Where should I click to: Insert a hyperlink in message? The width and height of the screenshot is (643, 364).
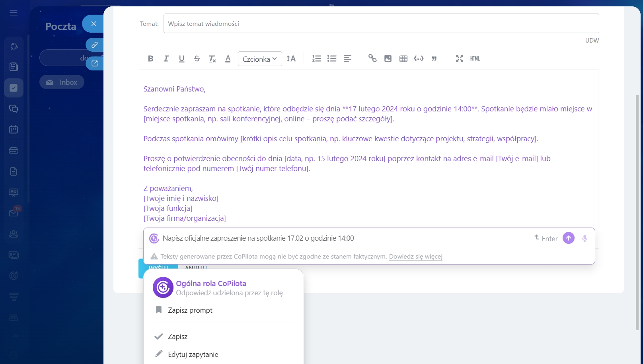(372, 58)
